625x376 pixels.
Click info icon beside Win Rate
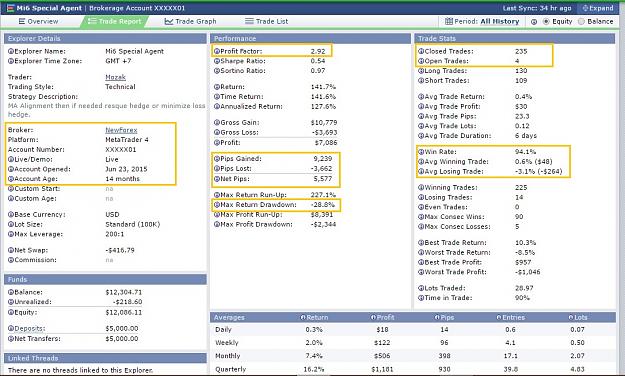click(421, 152)
